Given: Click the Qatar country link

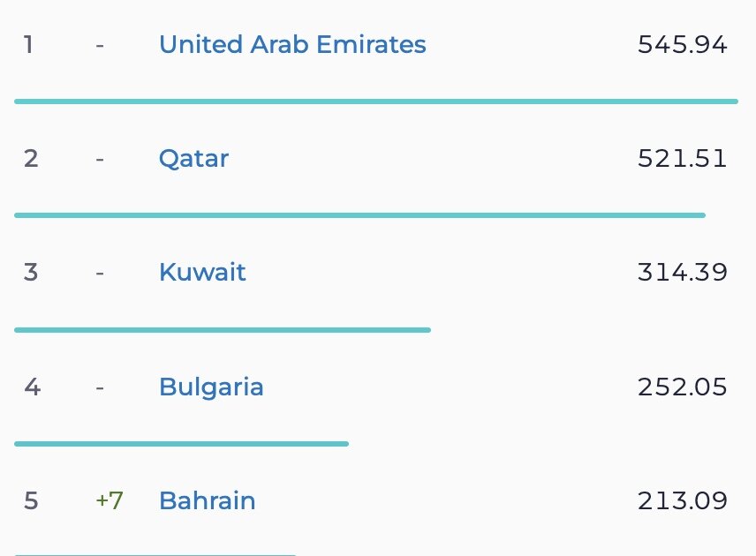Looking at the screenshot, I should click(193, 159).
